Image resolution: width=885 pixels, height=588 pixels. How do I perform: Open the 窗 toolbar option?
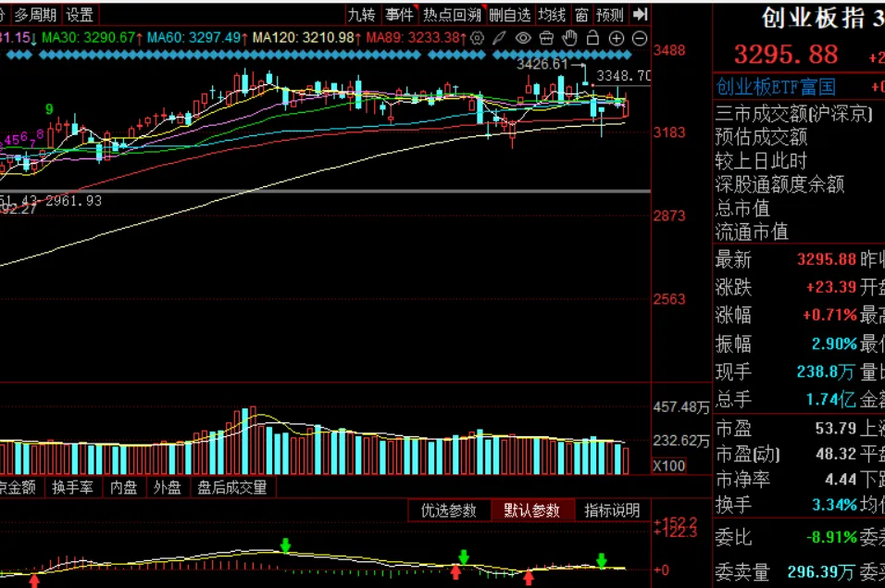(581, 15)
